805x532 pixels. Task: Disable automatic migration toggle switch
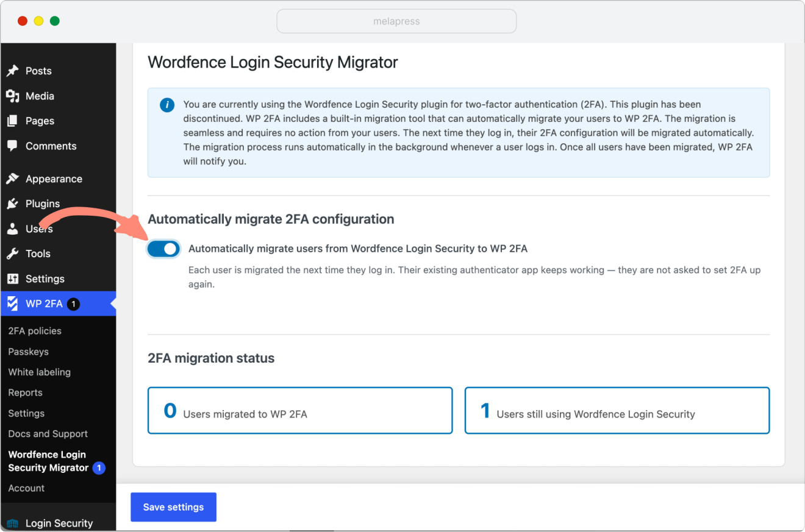click(163, 249)
